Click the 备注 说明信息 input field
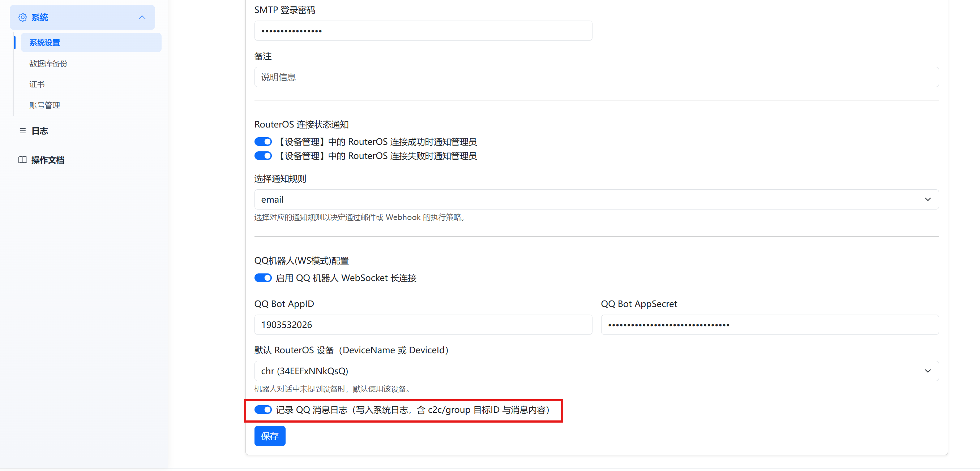The image size is (980, 471). (x=596, y=77)
